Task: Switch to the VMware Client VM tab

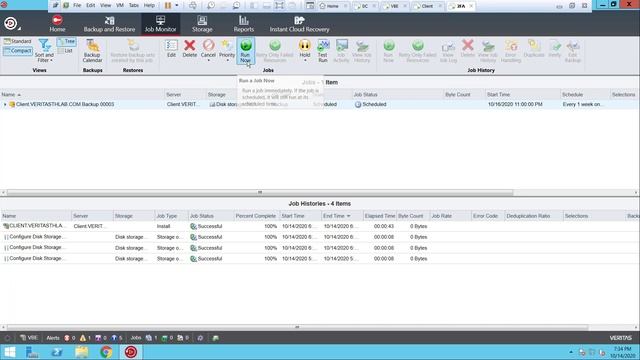Action: tap(426, 6)
